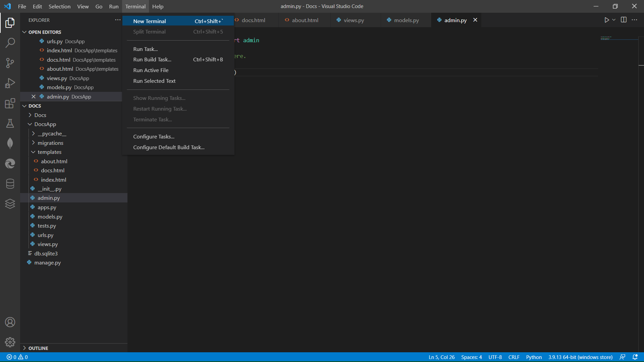The height and width of the screenshot is (362, 644).
Task: Switch to the views.py editor tab
Action: [x=354, y=20]
